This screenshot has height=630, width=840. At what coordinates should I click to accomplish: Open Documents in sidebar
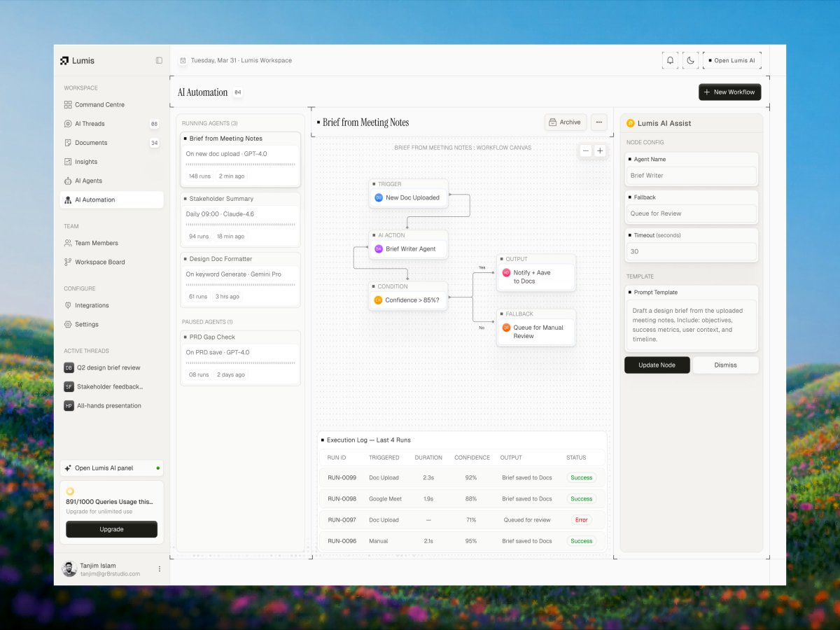tap(112, 143)
